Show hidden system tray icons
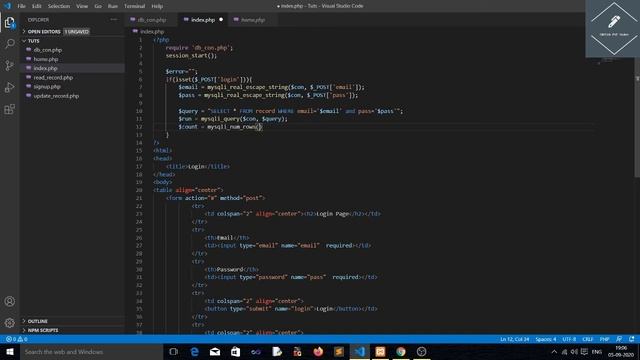 coord(554,351)
